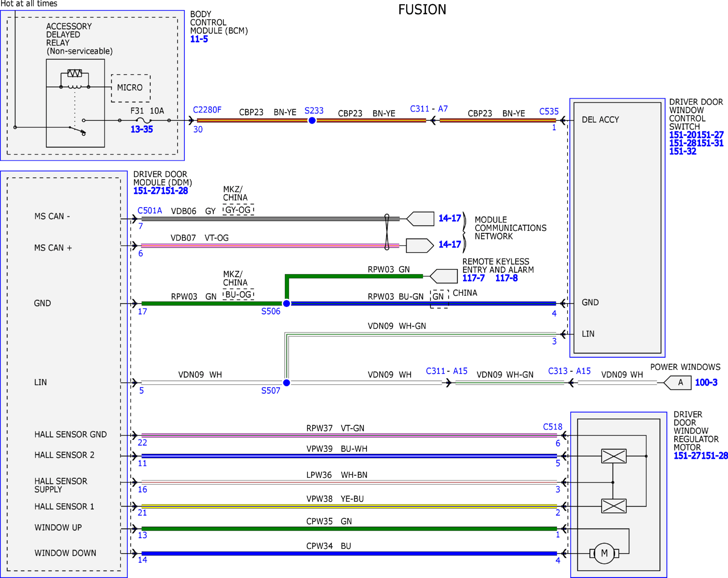Open window control switch link 151-20151-27

click(696, 135)
